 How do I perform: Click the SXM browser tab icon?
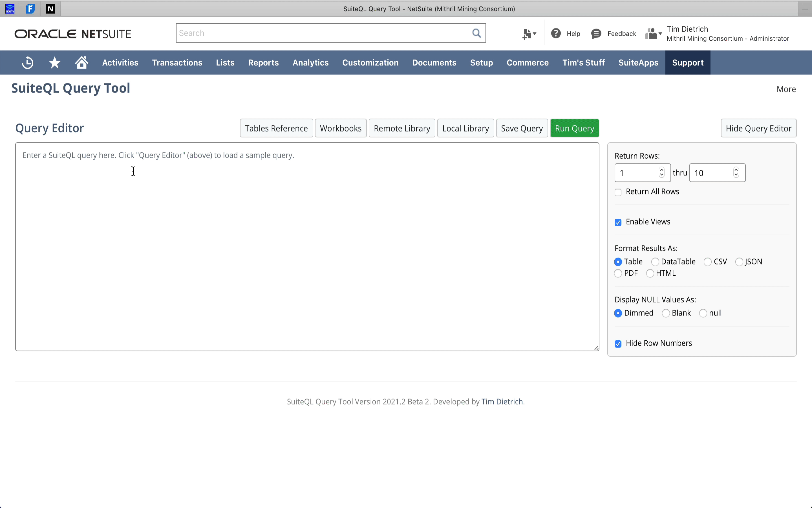[10, 9]
